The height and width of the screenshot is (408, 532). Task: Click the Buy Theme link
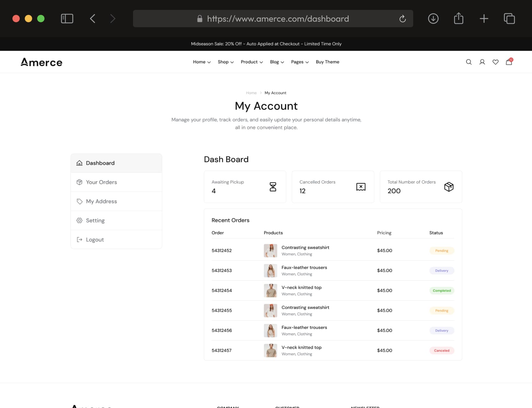pyautogui.click(x=327, y=62)
